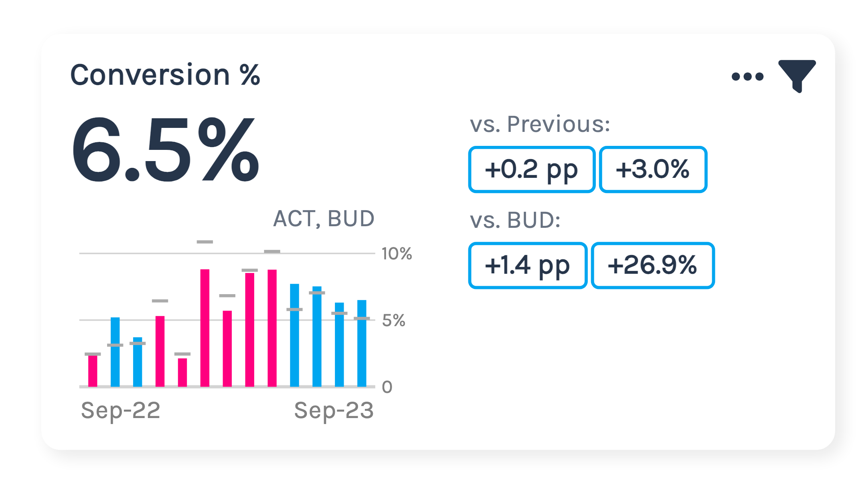Image resolution: width=868 pixels, height=486 pixels.
Task: Select the Sep-23 x-axis label
Action: click(334, 410)
